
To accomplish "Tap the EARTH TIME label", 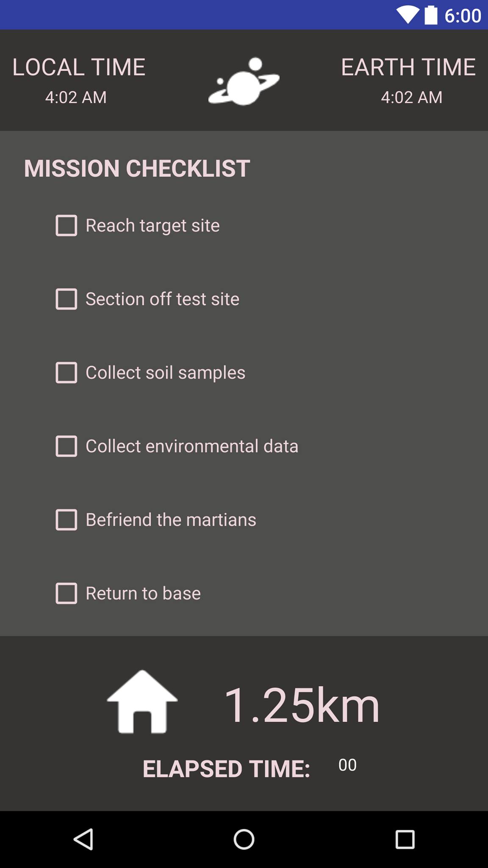I will click(408, 67).
